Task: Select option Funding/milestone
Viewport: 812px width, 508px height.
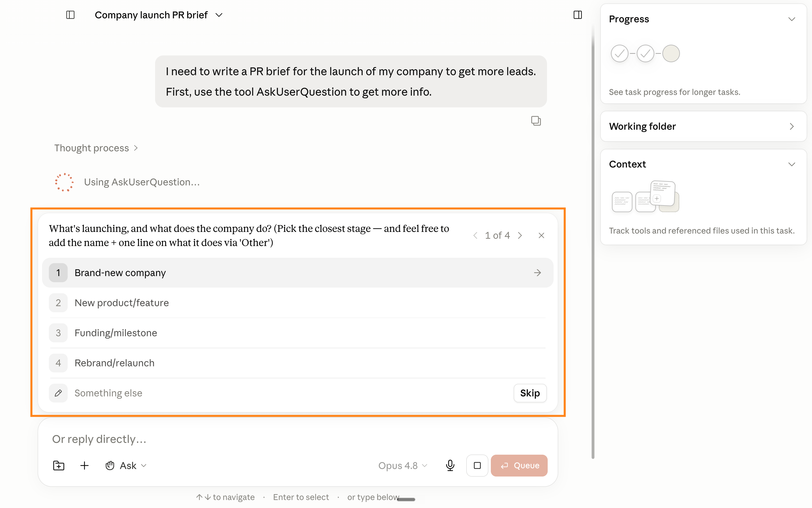Action: tap(298, 333)
